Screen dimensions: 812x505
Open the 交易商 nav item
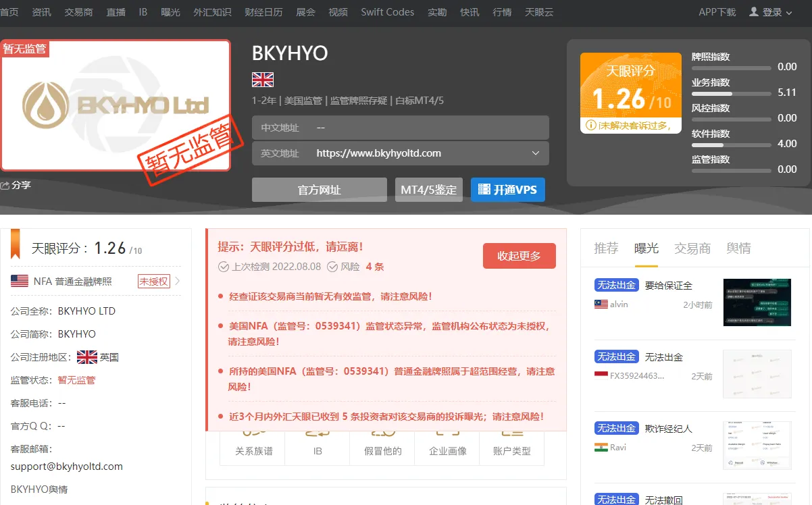(78, 12)
